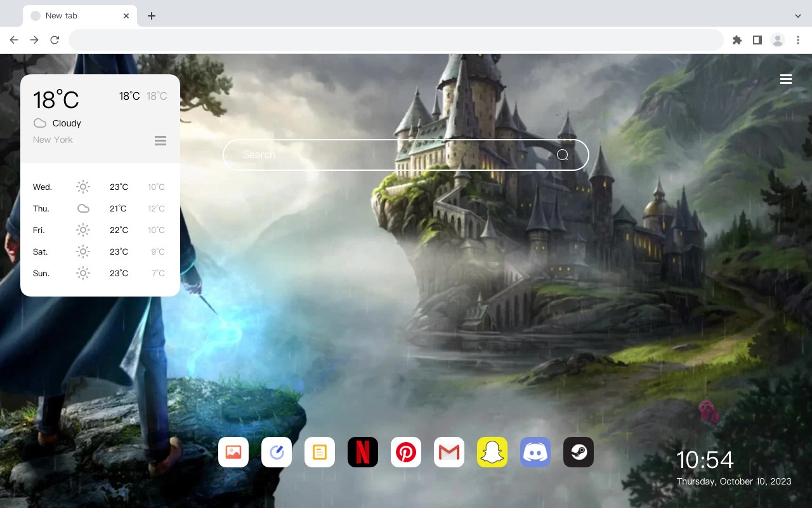Viewport: 812px width, 508px height.
Task: Open the Gmail shortcut
Action: pos(449,452)
